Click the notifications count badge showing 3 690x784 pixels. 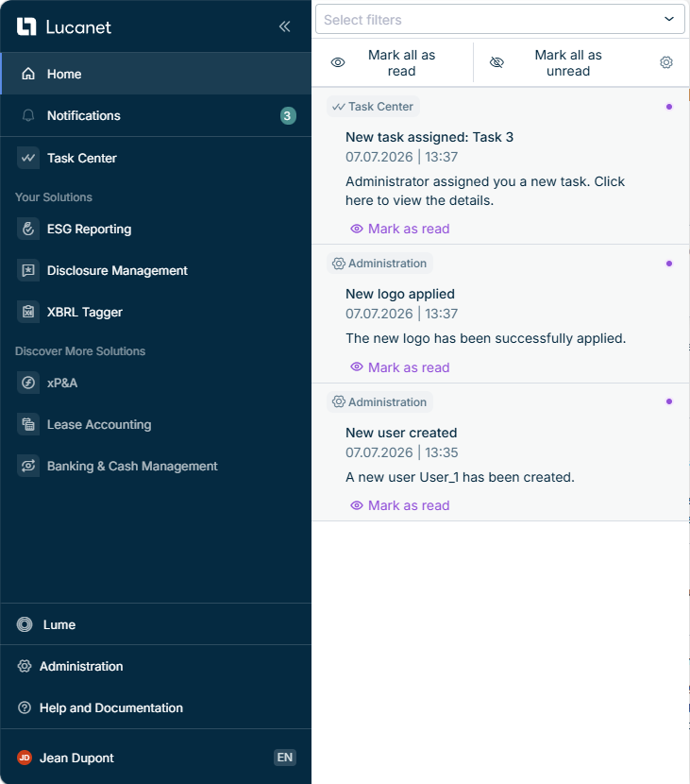coord(288,116)
